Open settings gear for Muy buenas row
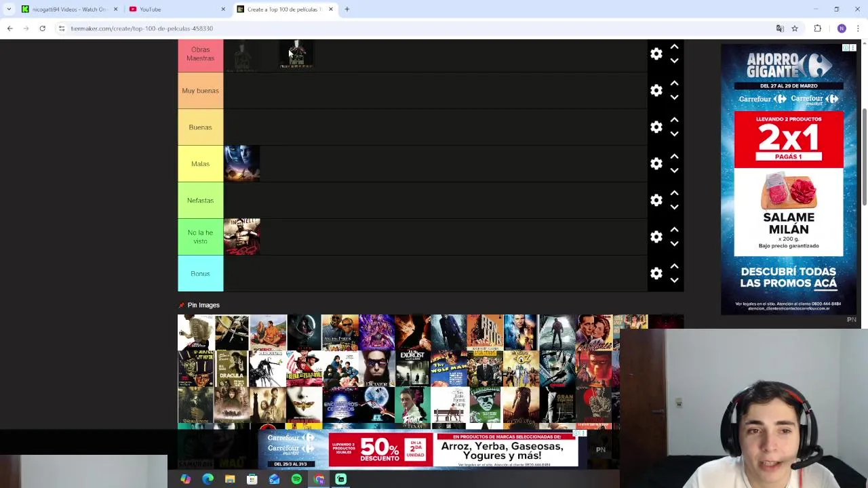Image resolution: width=868 pixels, height=488 pixels. point(656,90)
